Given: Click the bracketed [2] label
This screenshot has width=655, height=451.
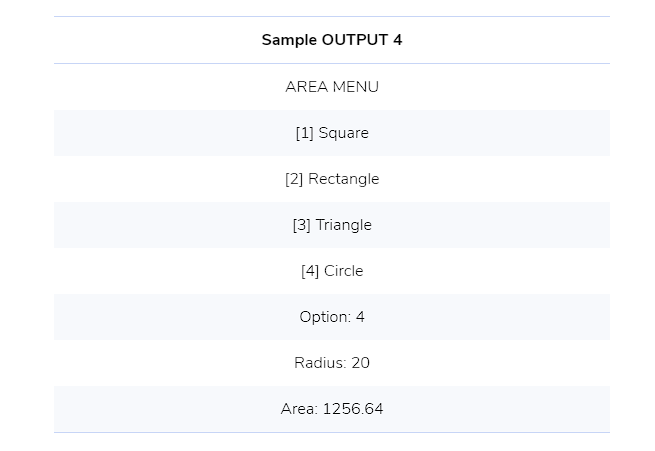Looking at the screenshot, I should coord(294,179).
